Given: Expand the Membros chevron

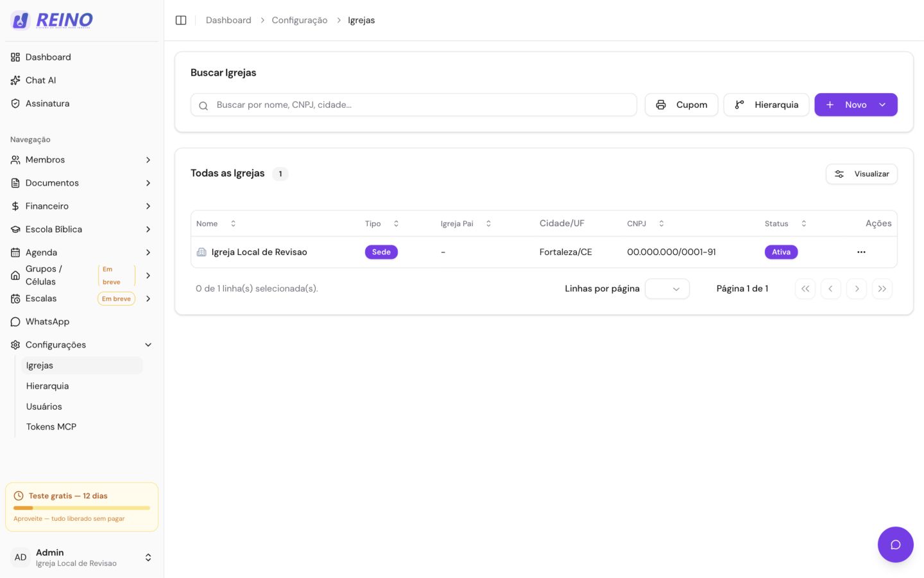Looking at the screenshot, I should click(148, 160).
